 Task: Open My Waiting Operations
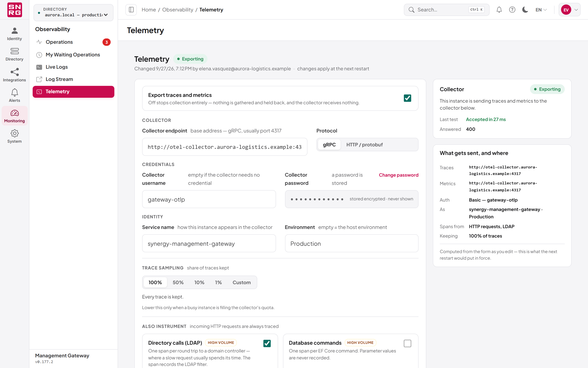pyautogui.click(x=73, y=55)
